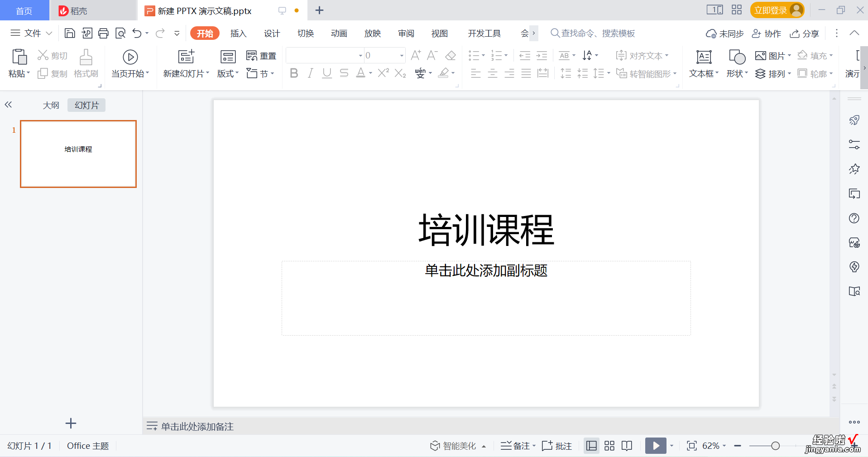
Task: Select slide 1 thumbnail
Action: pos(78,154)
